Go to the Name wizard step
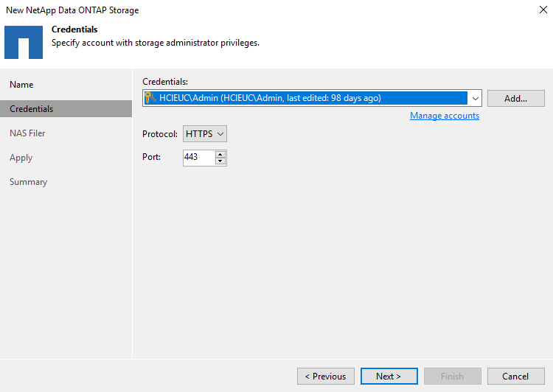This screenshot has width=553, height=392. (x=21, y=85)
